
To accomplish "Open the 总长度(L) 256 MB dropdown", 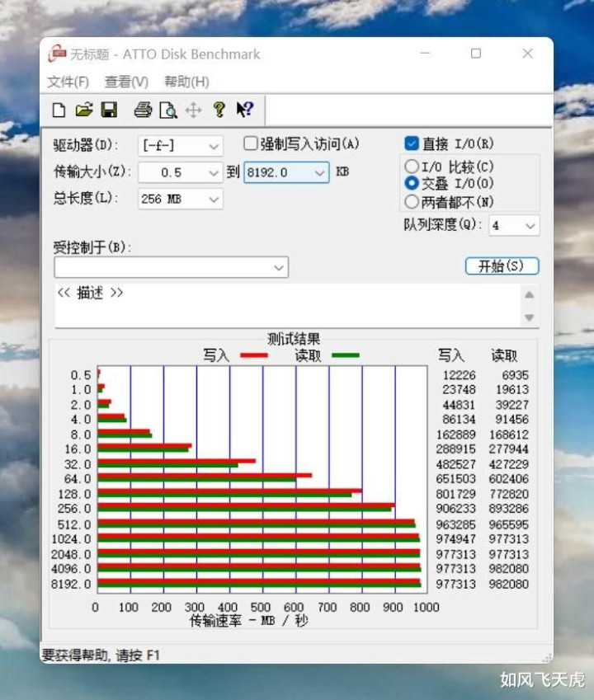I will [x=181, y=199].
